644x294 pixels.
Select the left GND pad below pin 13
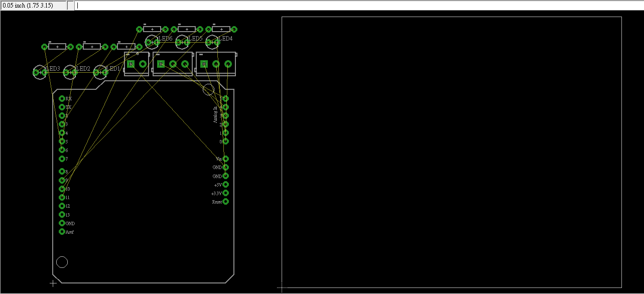62,223
